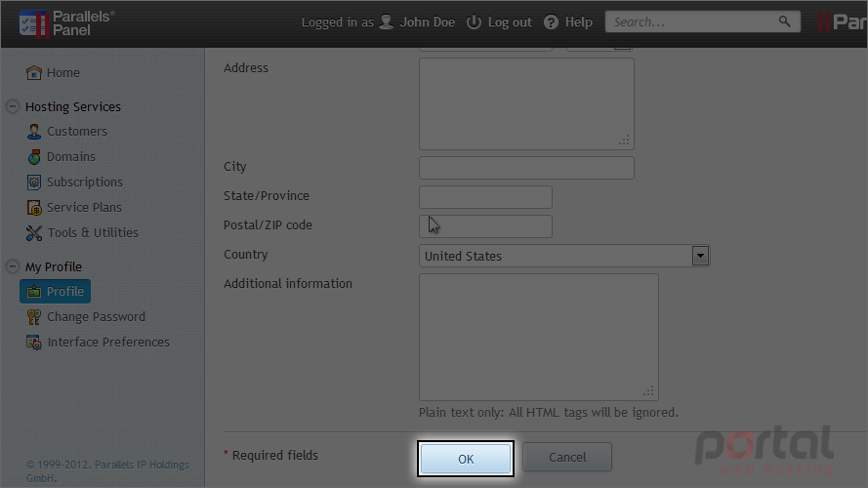Image resolution: width=868 pixels, height=488 pixels.
Task: Click the Log out link
Action: click(x=510, y=22)
